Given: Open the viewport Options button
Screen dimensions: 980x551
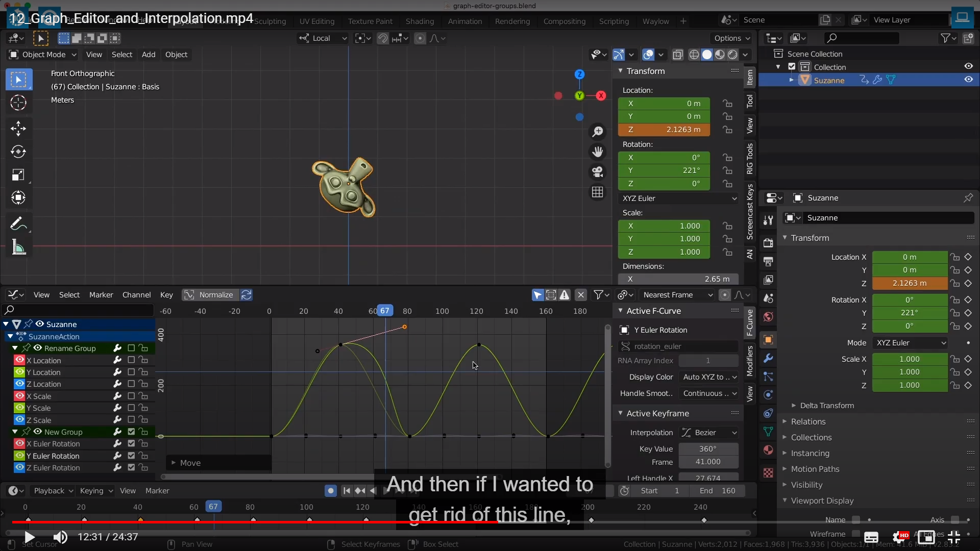Looking at the screenshot, I should coord(732,38).
